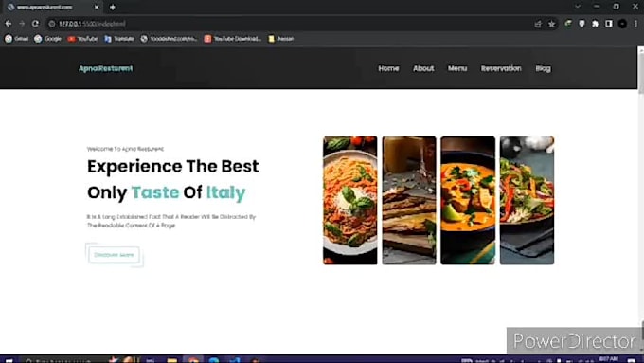644x363 pixels.
Task: Click the Experience The Best heading
Action: [173, 167]
